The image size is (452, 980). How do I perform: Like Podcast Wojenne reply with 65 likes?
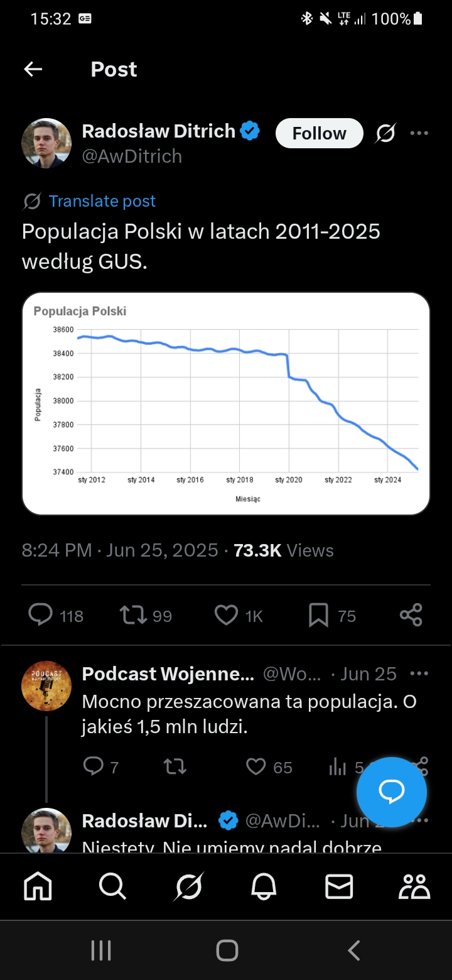tap(256, 766)
